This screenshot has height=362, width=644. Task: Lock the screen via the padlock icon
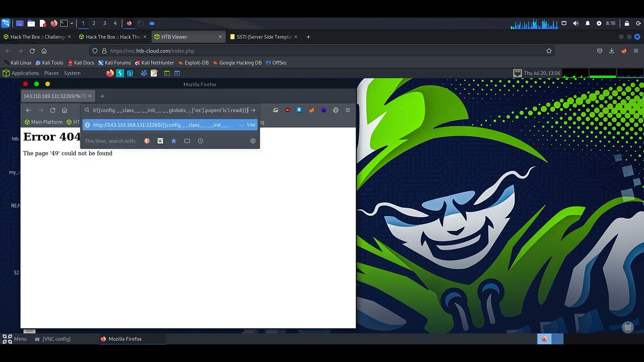click(627, 23)
